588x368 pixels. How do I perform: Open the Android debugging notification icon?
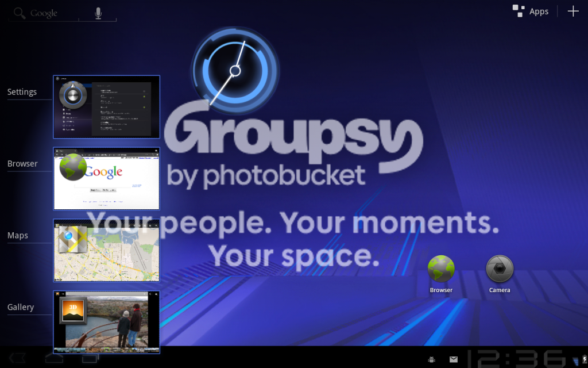click(x=432, y=360)
